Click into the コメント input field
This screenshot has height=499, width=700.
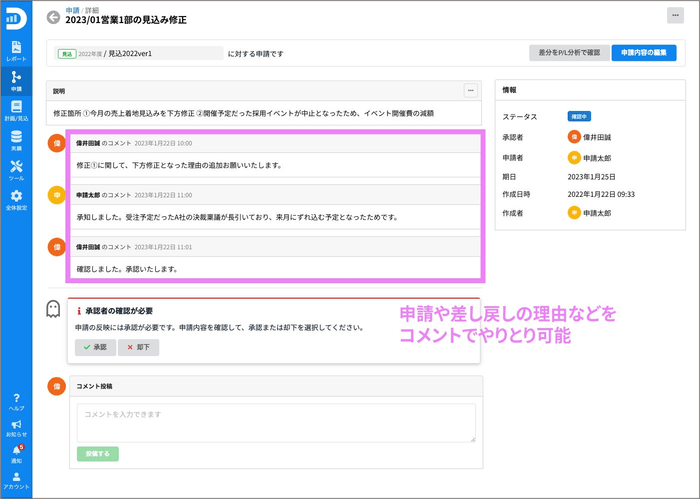[276, 422]
